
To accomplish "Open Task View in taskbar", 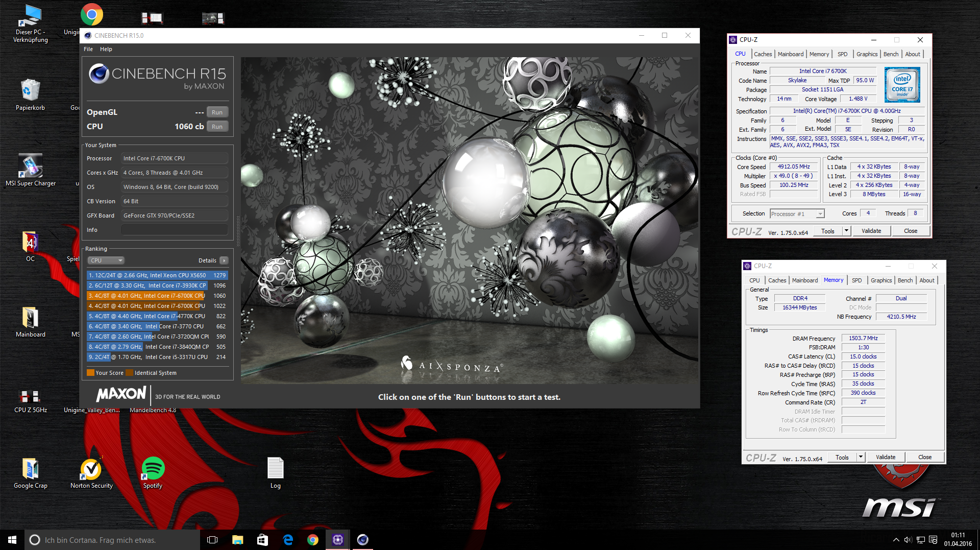I will 212,540.
